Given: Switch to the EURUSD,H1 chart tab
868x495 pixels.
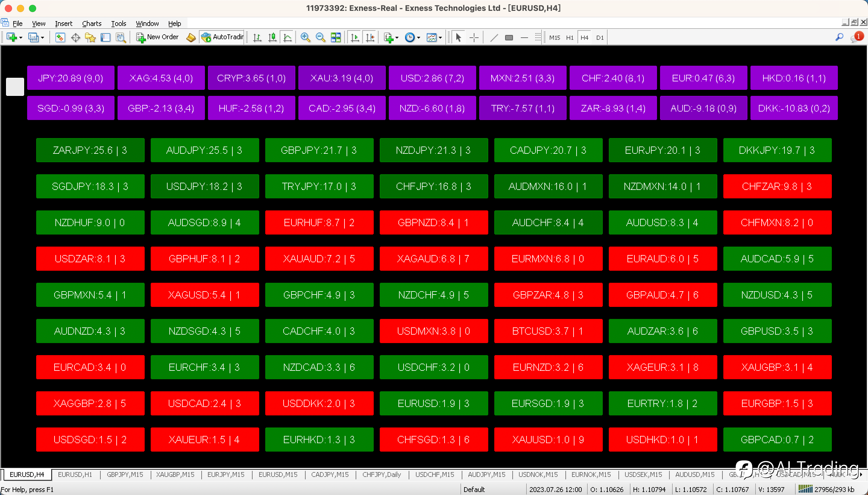Looking at the screenshot, I should point(75,474).
